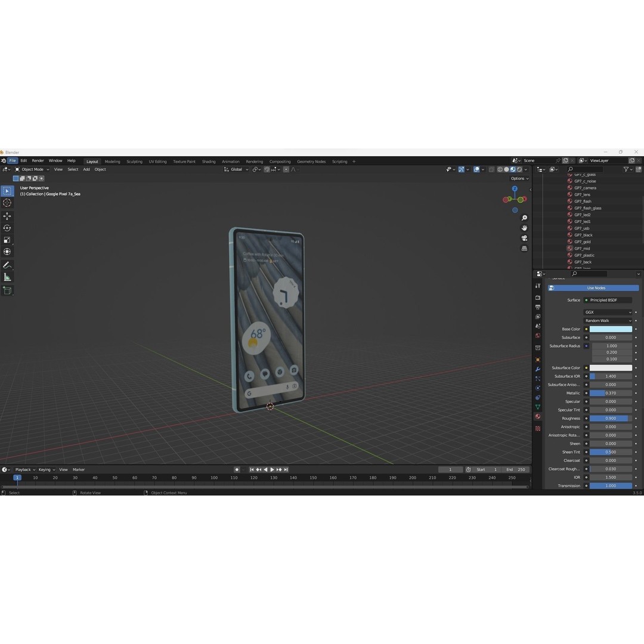Open the Scene properties tab
This screenshot has width=644, height=644.
538,326
